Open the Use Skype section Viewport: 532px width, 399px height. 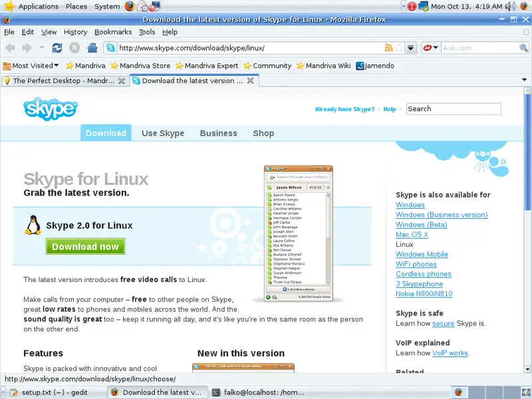click(163, 133)
